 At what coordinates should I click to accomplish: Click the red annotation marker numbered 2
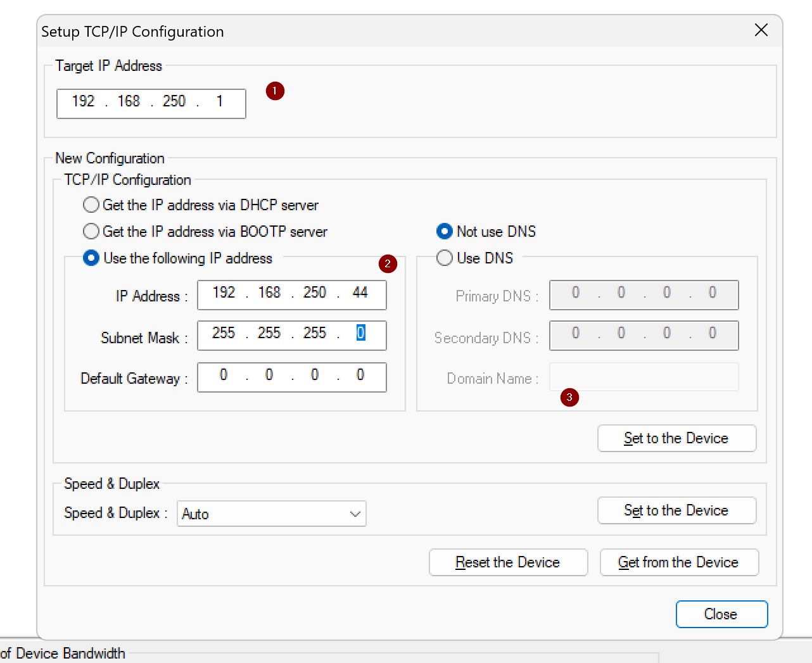click(x=388, y=264)
